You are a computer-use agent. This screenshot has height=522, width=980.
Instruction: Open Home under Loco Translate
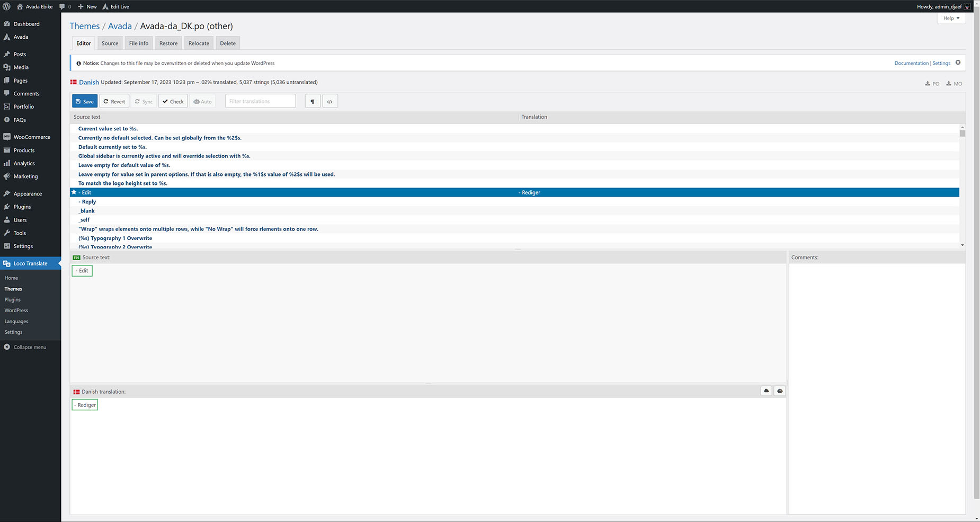11,278
